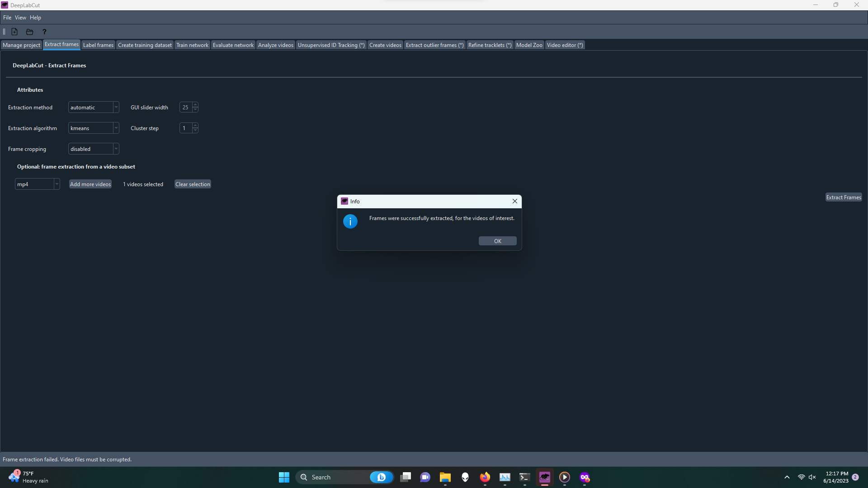Close the Info dialog with its X button
Viewport: 868px width, 488px height.
pos(515,201)
